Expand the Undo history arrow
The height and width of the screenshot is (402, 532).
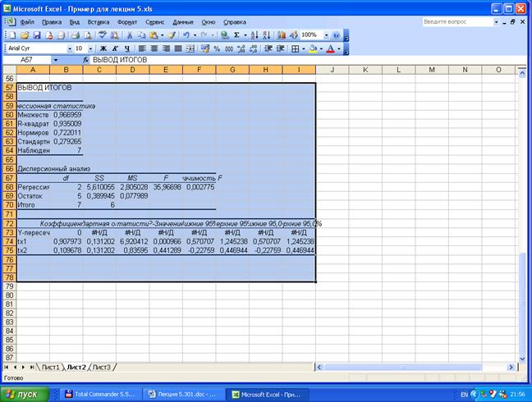pyautogui.click(x=195, y=35)
